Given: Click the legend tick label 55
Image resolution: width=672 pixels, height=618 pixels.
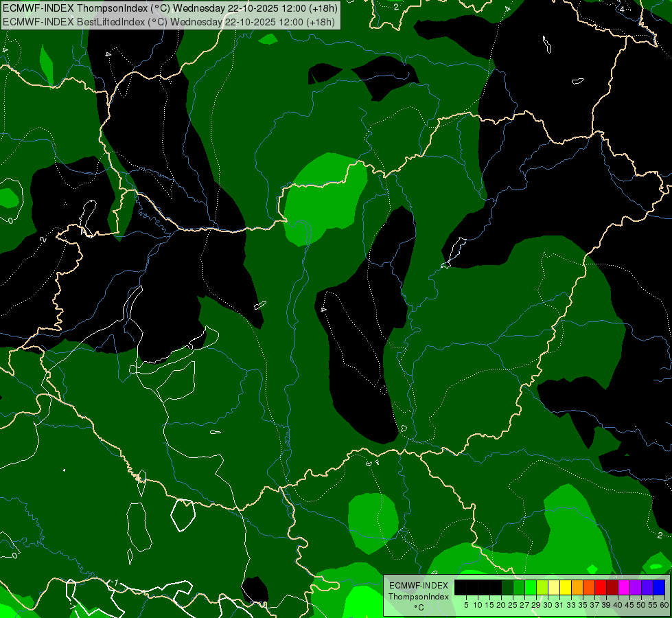Looking at the screenshot, I should click(652, 605).
